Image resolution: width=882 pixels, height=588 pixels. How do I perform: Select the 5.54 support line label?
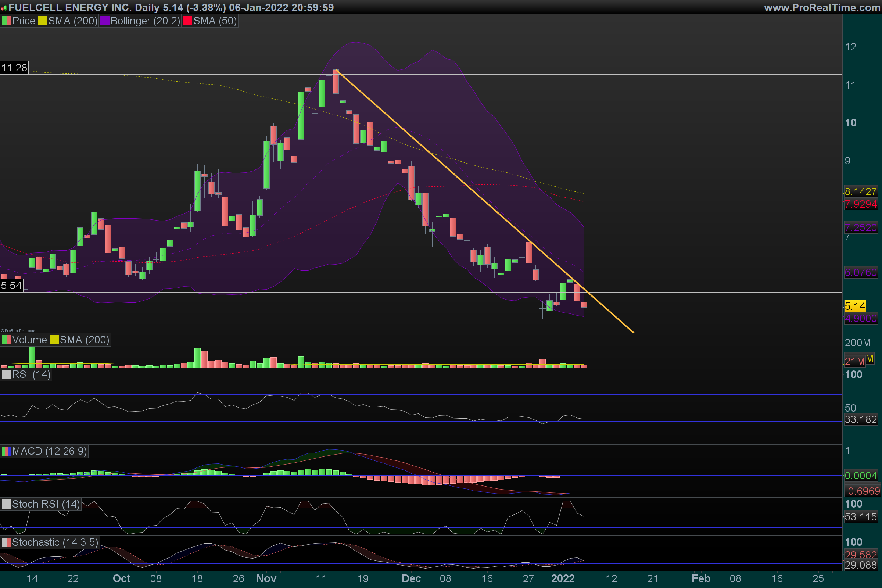point(12,286)
